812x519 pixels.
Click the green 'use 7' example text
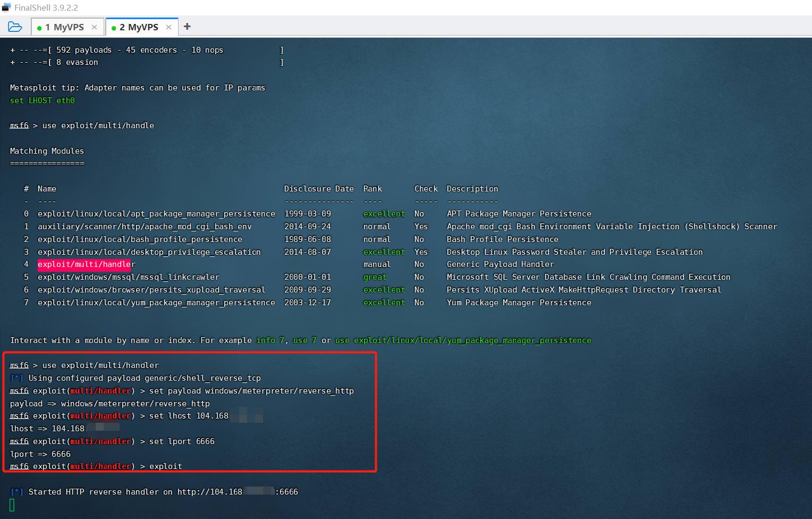304,340
